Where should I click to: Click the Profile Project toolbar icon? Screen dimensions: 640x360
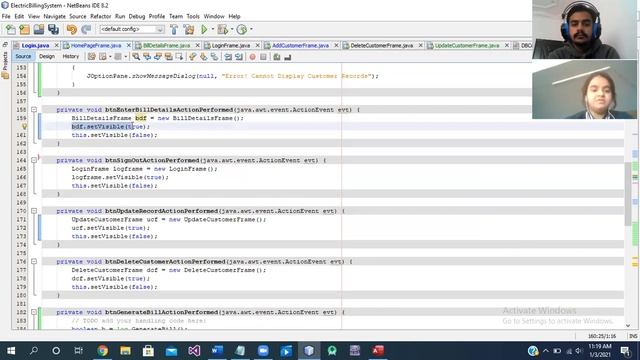(x=242, y=29)
